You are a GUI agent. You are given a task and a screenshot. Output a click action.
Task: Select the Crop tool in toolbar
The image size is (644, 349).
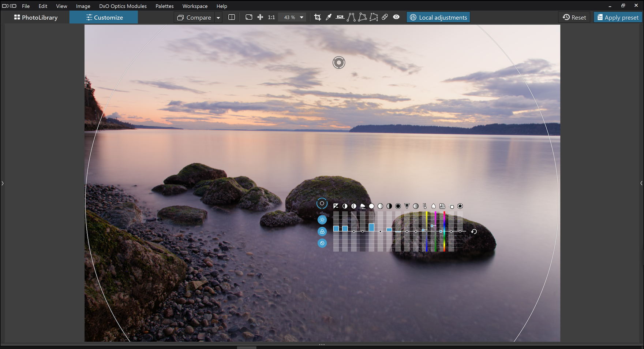pyautogui.click(x=317, y=17)
